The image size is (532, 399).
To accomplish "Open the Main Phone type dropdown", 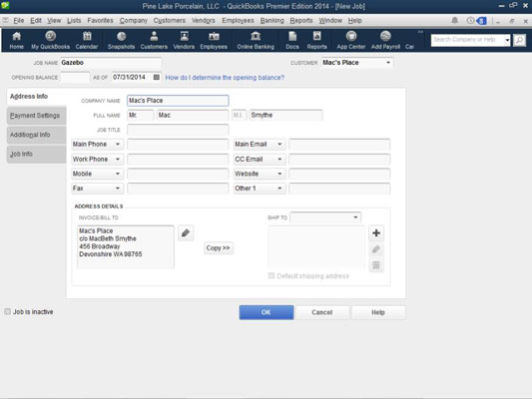I will [118, 145].
